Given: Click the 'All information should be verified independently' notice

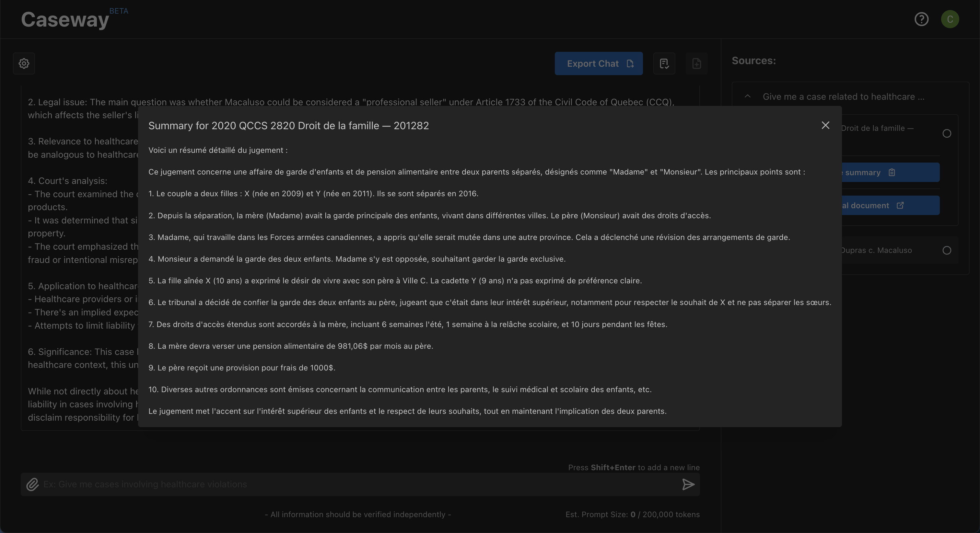Looking at the screenshot, I should click(x=357, y=514).
